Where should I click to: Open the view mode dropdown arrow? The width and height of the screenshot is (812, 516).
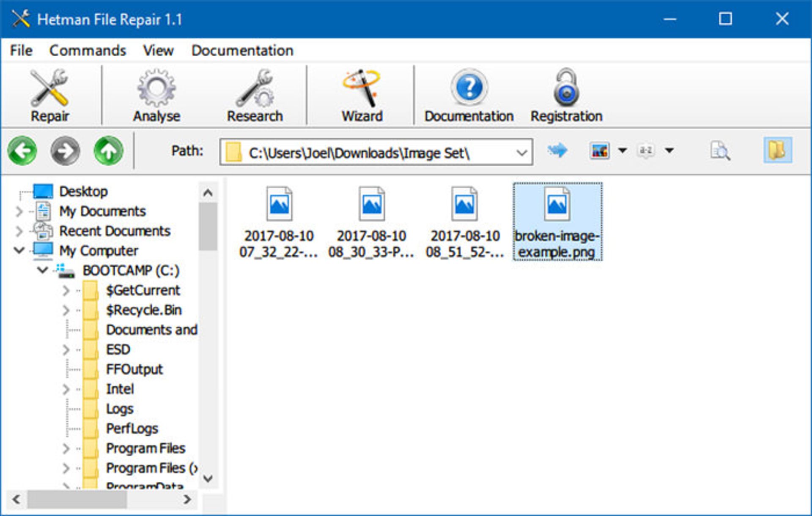click(x=622, y=151)
